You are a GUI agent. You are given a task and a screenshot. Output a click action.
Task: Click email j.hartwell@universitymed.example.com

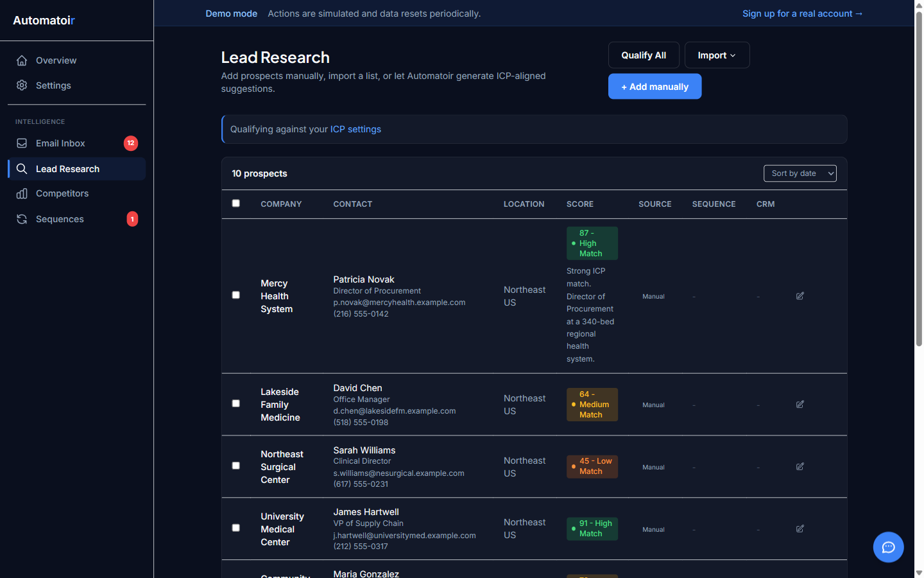coord(404,536)
